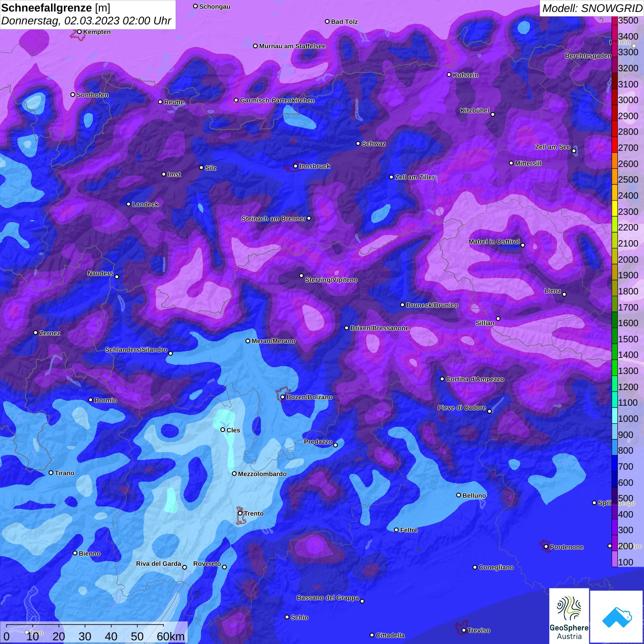Viewport: 644px width, 644px height.
Task: Click the Pordenone marker circle
Action: click(x=546, y=546)
